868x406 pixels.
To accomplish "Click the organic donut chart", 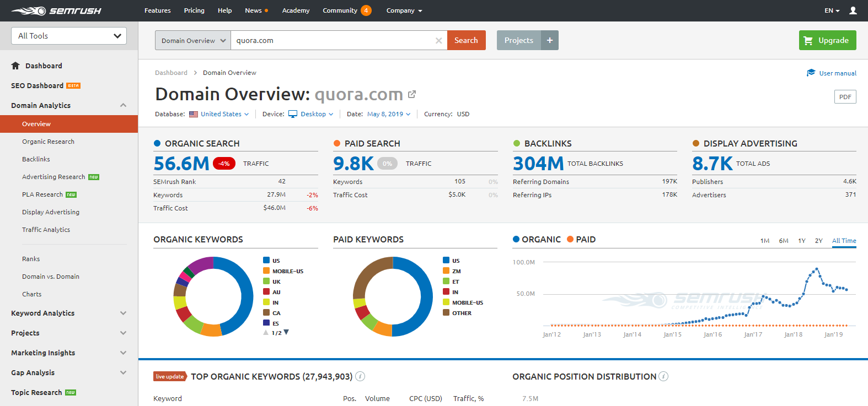I will tap(213, 296).
